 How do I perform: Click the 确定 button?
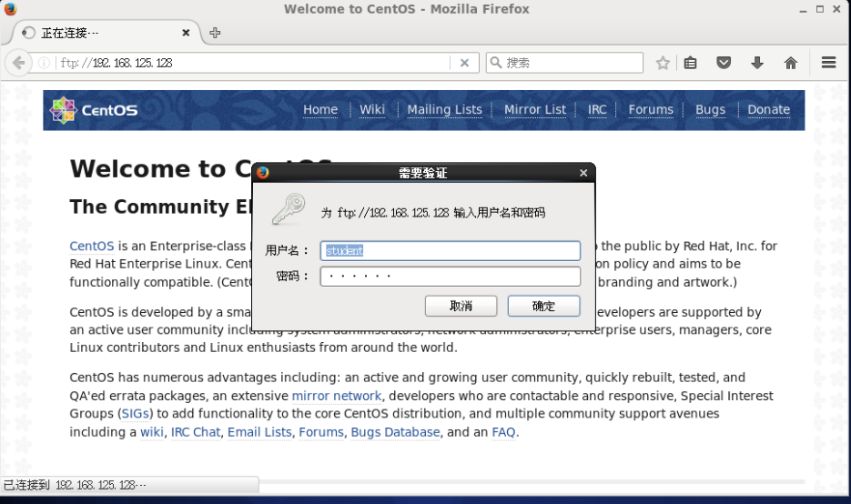point(543,306)
